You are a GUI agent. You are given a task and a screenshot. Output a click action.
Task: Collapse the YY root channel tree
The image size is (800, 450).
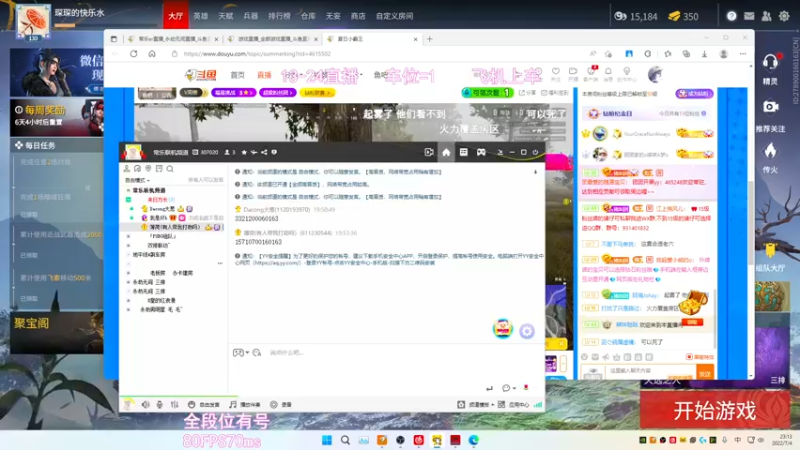click(129, 190)
